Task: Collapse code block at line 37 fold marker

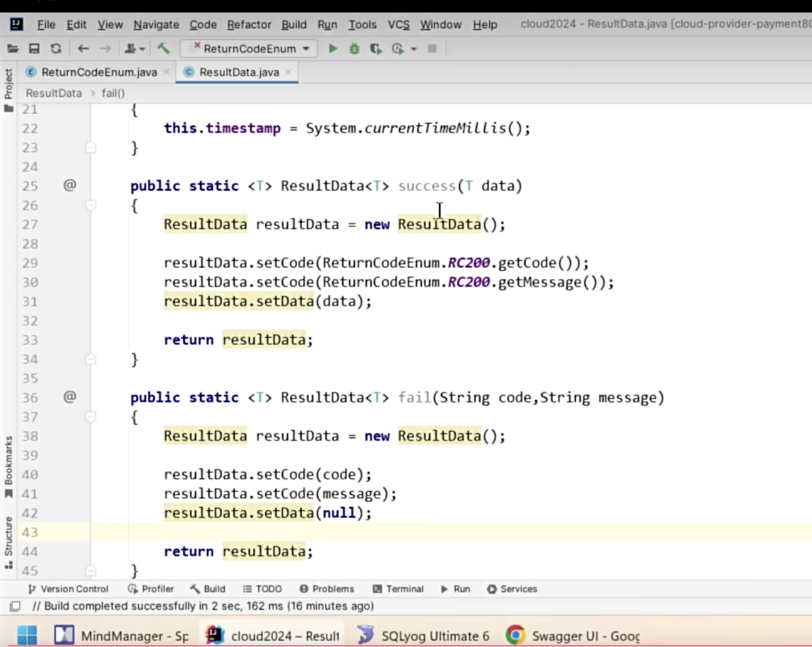Action: [x=90, y=417]
